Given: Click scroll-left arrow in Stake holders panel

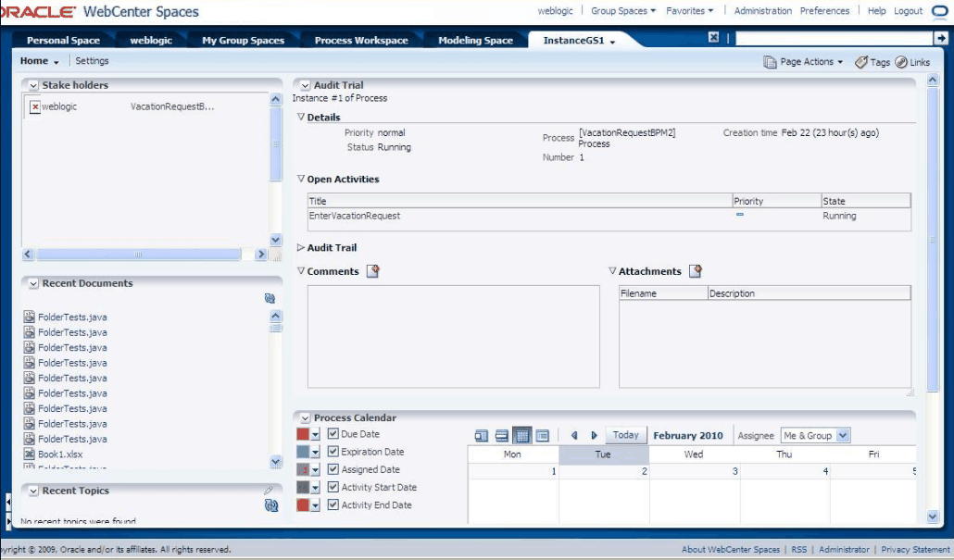Looking at the screenshot, I should [28, 255].
